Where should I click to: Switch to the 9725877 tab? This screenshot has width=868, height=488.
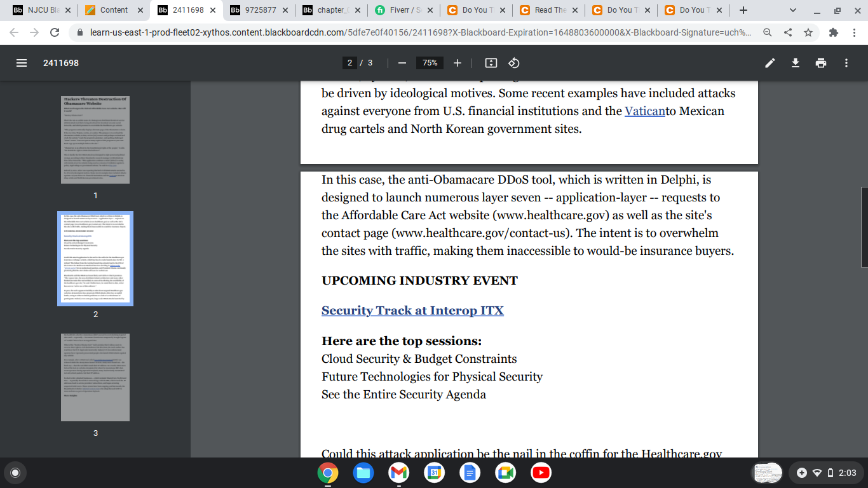point(259,10)
